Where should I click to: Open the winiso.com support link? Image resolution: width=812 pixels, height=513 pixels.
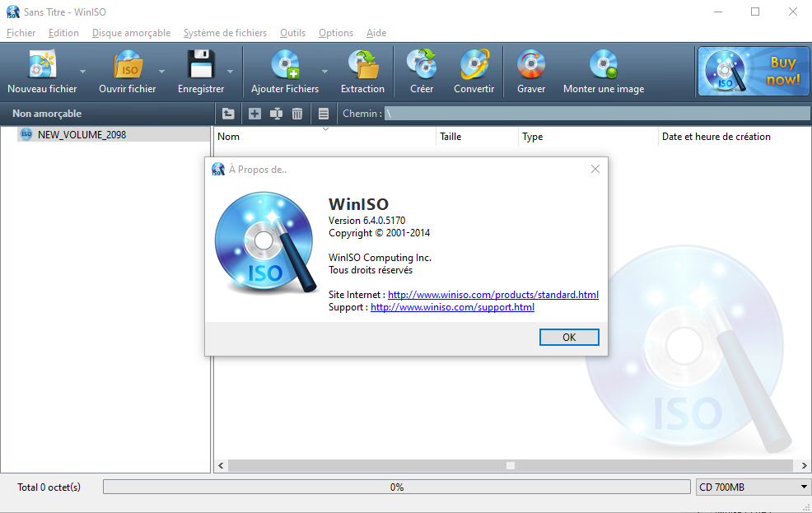[452, 307]
